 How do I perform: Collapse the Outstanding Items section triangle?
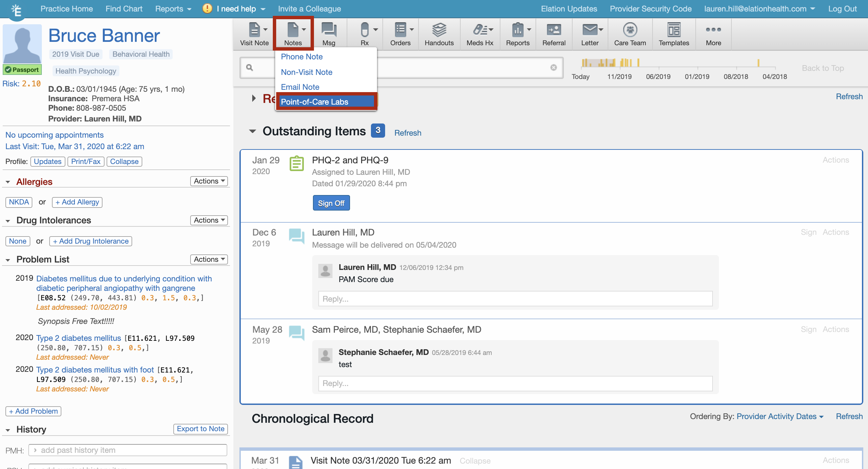tap(253, 131)
